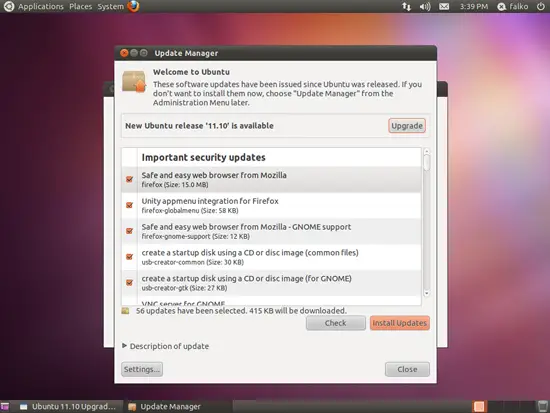Click the package box icon in Update Manager
Viewport: 550px width, 413px height.
coord(134,81)
